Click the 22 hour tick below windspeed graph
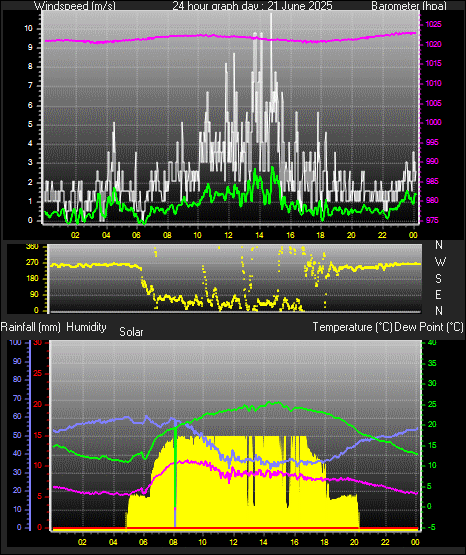Screen dimensions: 466x555 382,235
